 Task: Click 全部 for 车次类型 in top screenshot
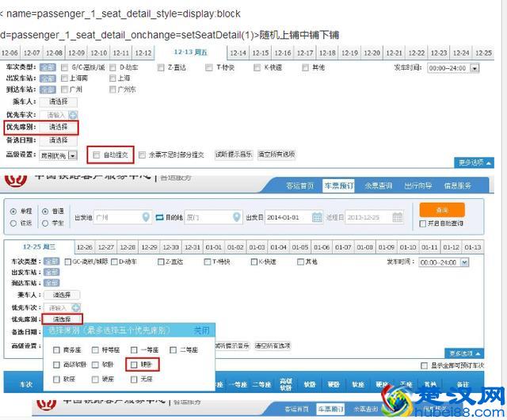point(48,67)
